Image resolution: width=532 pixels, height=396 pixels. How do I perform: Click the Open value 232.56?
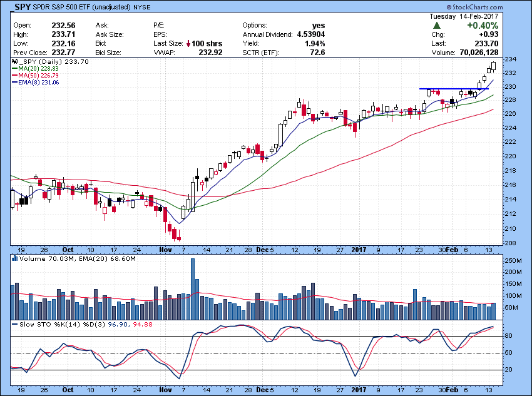click(63, 26)
